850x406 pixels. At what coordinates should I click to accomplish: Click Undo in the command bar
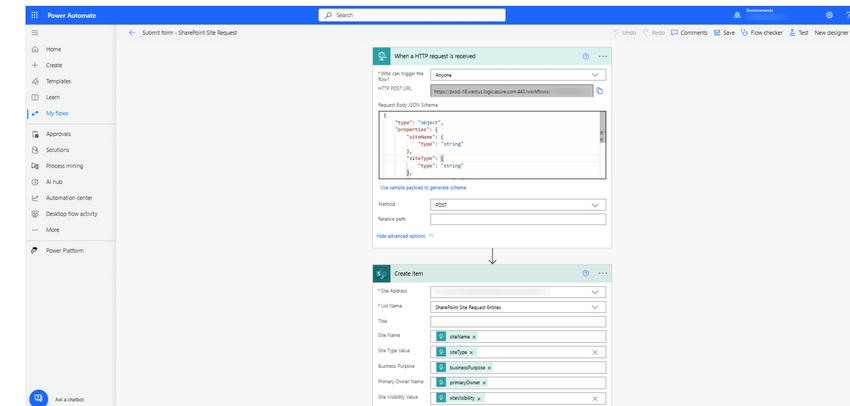pyautogui.click(x=624, y=33)
